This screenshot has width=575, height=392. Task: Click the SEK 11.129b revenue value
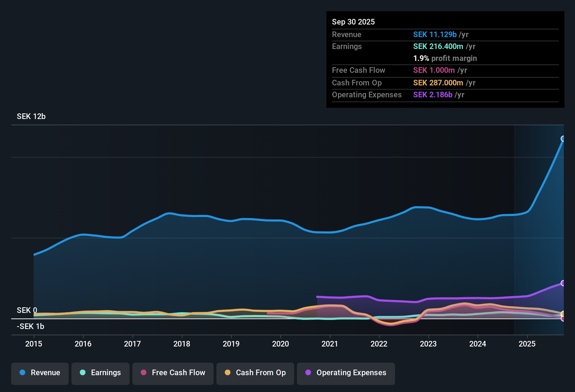(x=435, y=35)
